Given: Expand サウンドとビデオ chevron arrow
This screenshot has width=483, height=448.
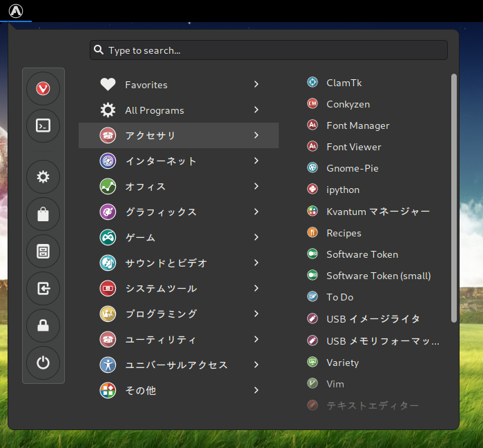Looking at the screenshot, I should [256, 263].
